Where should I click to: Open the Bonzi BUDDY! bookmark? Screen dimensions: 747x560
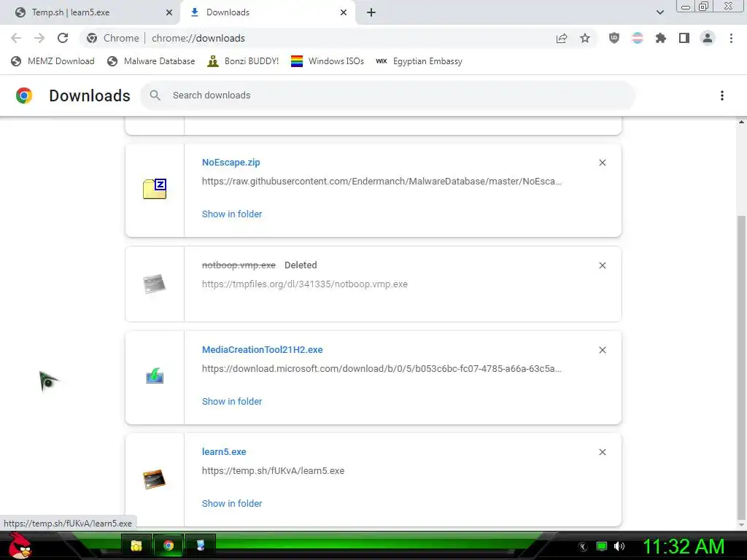[x=243, y=61]
